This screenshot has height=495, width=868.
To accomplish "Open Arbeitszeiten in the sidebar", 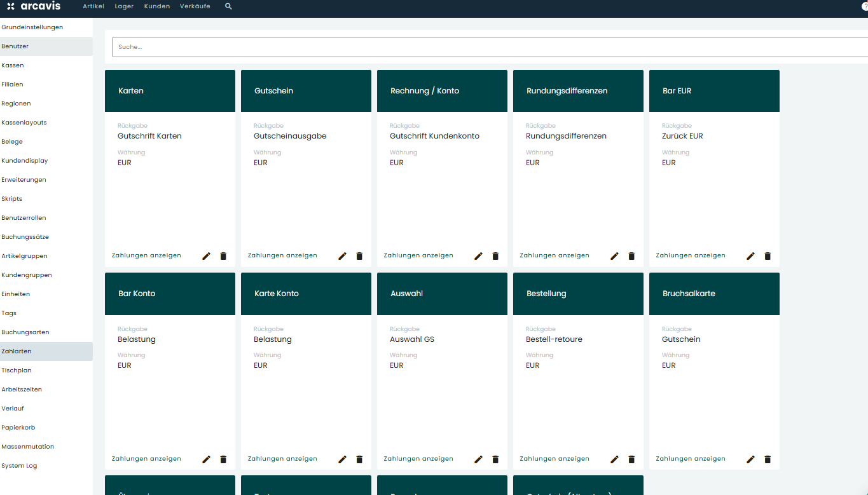I will pyautogui.click(x=46, y=390).
